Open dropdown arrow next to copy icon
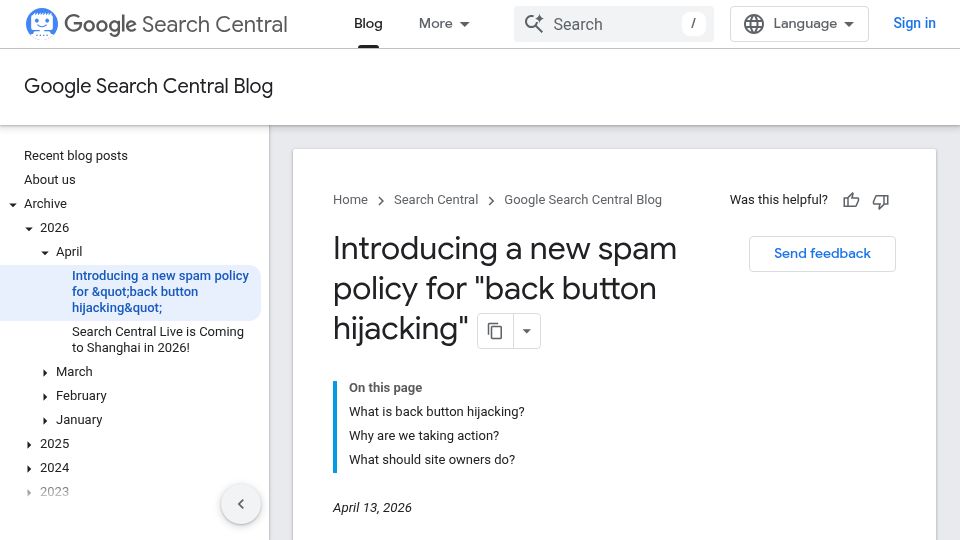 (x=527, y=331)
